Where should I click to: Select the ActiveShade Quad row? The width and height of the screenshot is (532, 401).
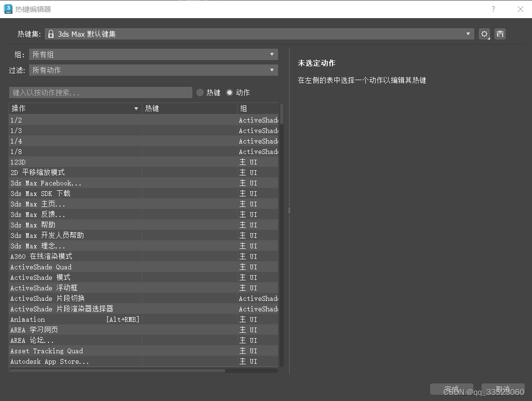(x=143, y=267)
